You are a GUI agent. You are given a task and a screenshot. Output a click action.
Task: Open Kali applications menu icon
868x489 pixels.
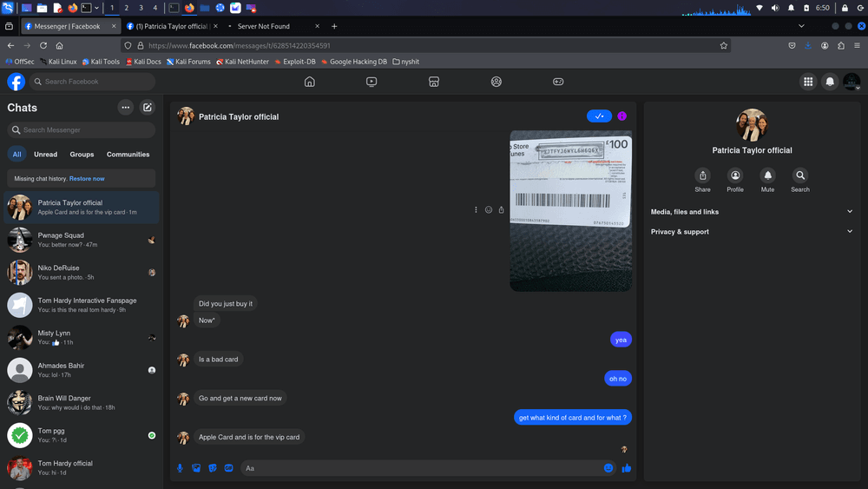8,8
